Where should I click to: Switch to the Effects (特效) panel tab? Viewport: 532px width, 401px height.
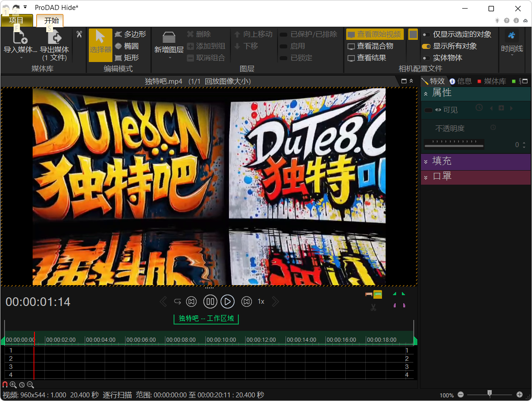pyautogui.click(x=434, y=81)
